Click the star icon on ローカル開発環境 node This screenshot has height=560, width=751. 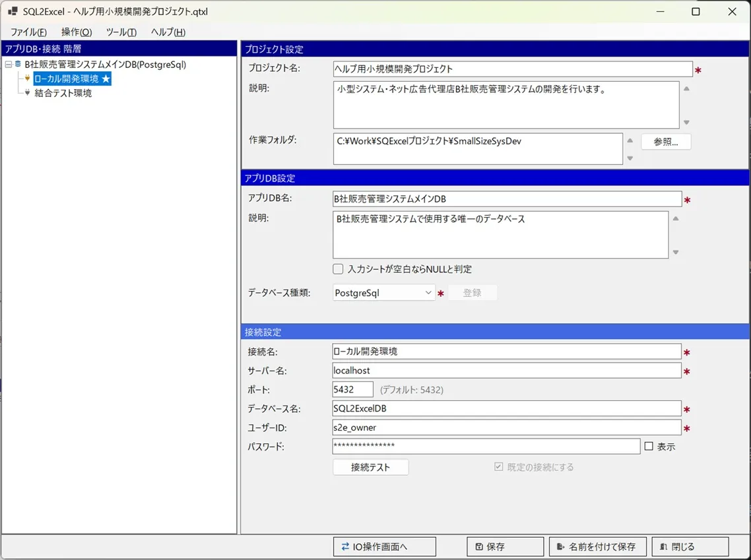coord(106,78)
